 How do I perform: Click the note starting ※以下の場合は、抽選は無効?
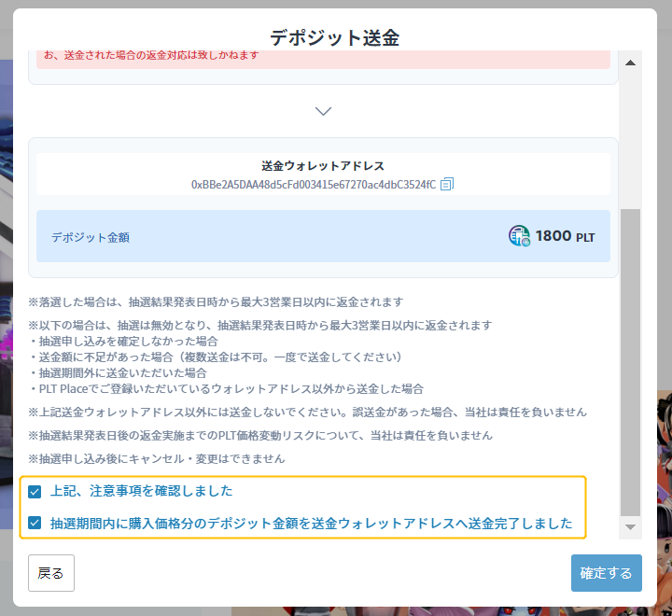pyautogui.click(x=260, y=326)
